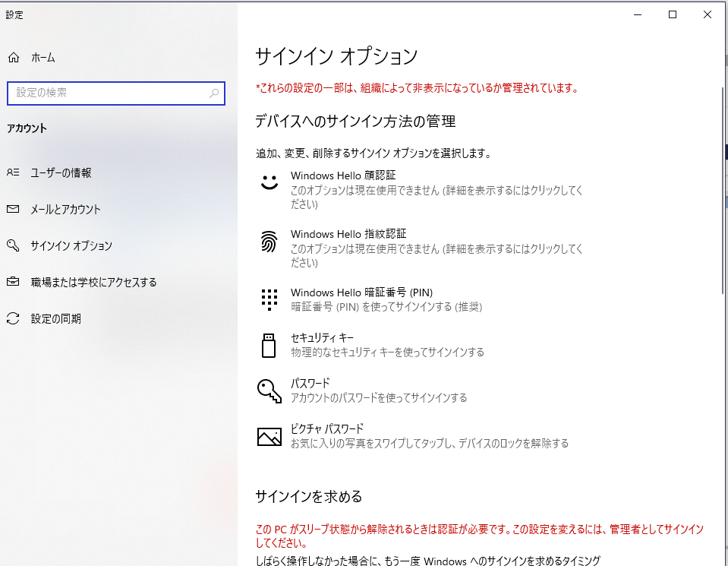728x566 pixels.
Task: Click the 職場または学校 briefcase icon
Action: pyautogui.click(x=13, y=282)
